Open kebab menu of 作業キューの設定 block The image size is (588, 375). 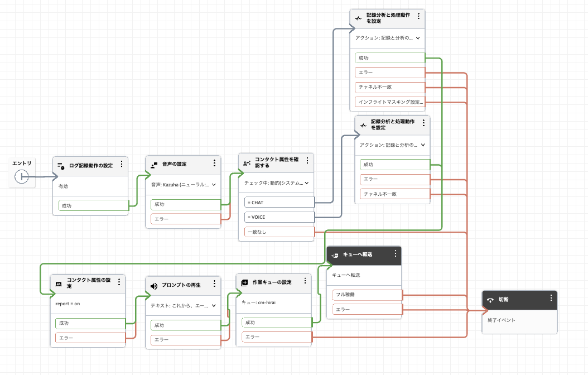coord(305,281)
